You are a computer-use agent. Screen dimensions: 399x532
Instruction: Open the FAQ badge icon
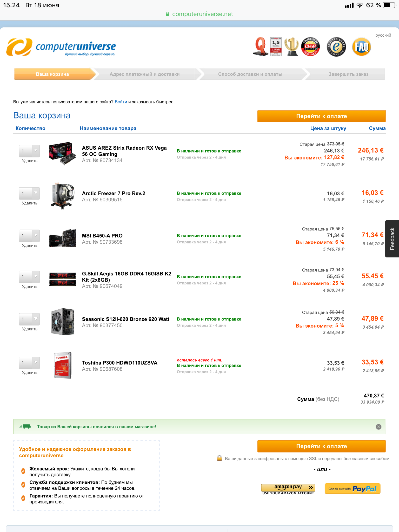point(361,47)
